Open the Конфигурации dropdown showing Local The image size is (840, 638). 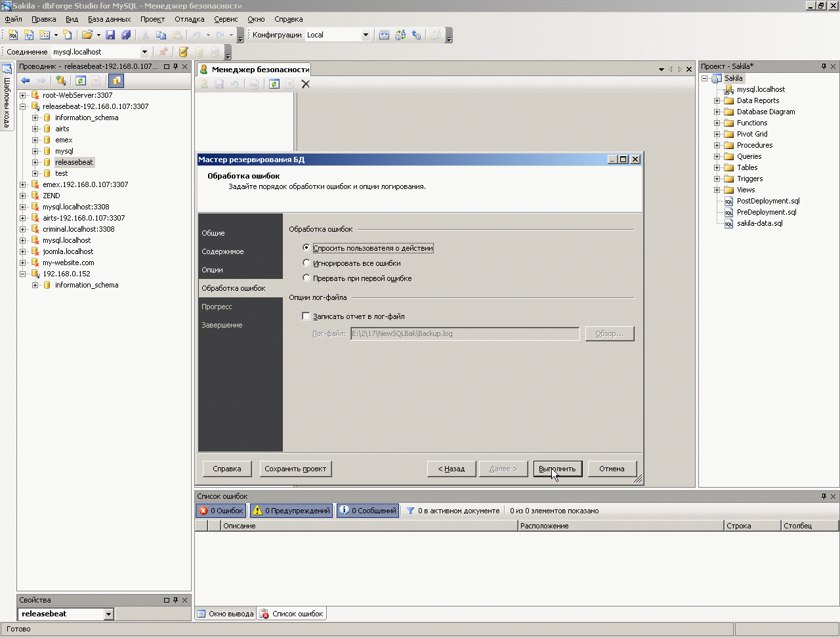pos(366,35)
